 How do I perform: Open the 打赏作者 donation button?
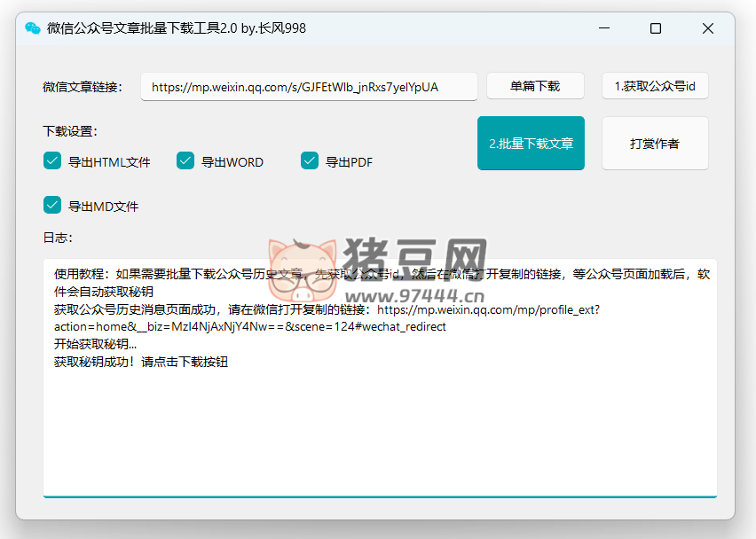[655, 143]
